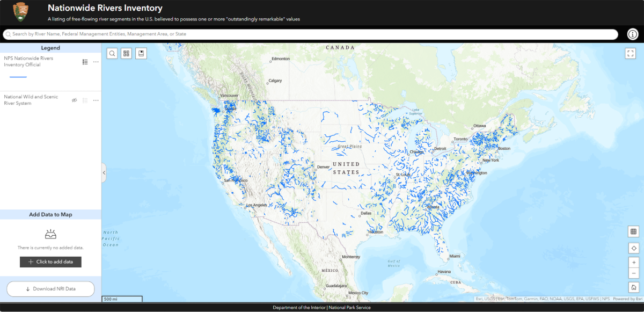Open options menu for NPS Nationwide Rivers layer

coord(96,62)
